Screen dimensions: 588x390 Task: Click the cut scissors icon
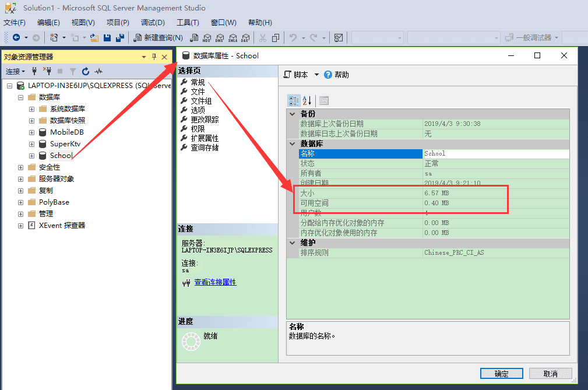263,37
